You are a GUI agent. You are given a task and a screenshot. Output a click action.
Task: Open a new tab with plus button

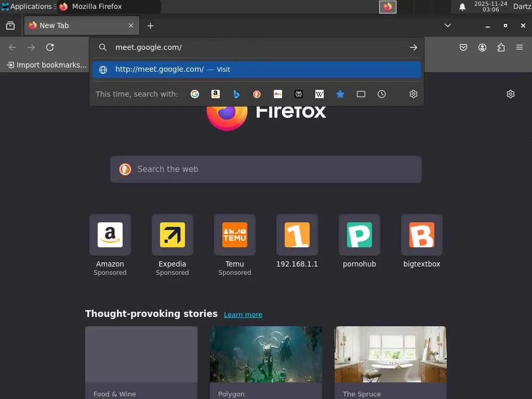click(x=150, y=26)
